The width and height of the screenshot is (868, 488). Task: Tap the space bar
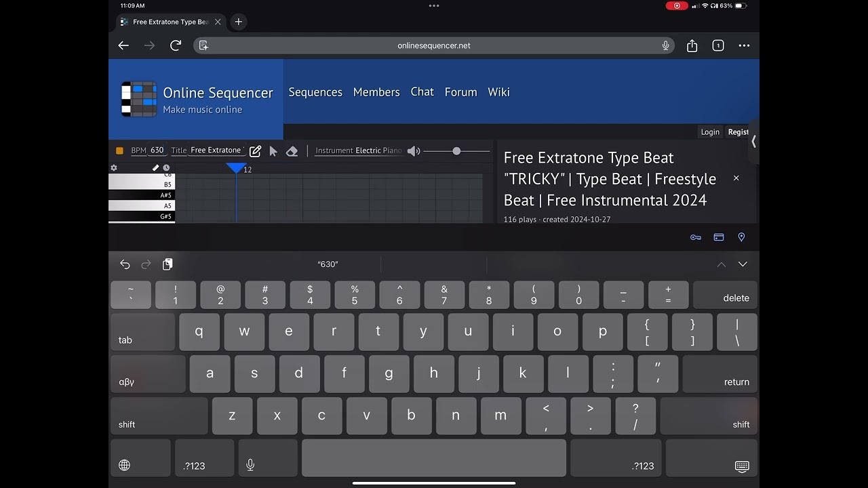pos(434,457)
